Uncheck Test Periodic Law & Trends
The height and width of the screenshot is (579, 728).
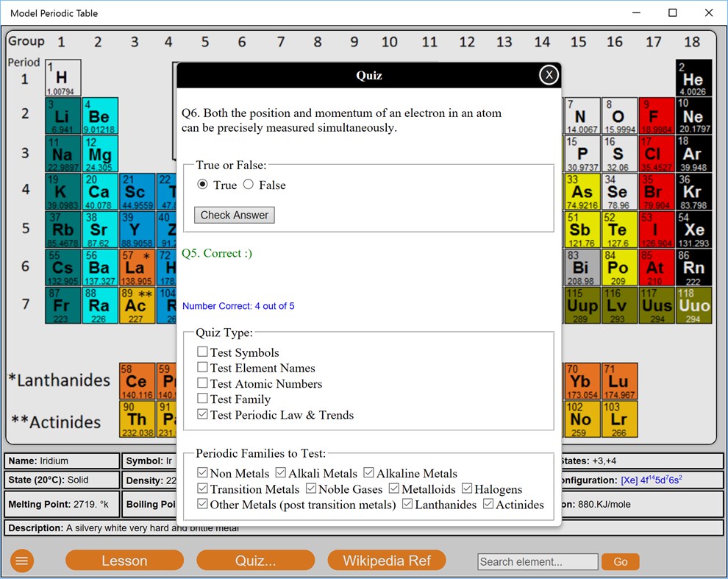(202, 414)
